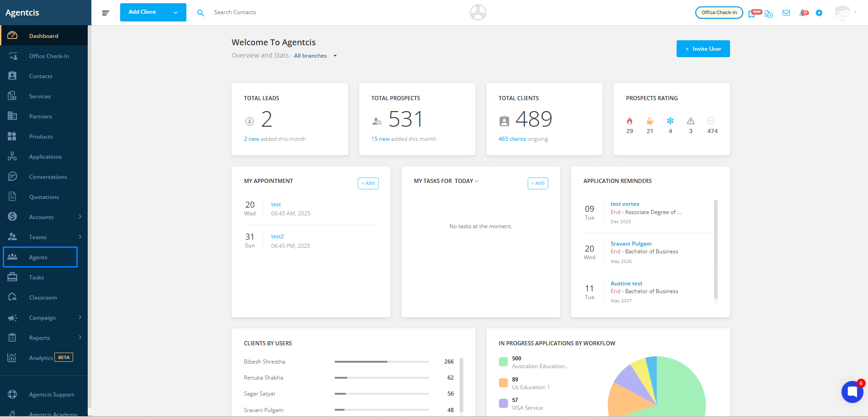Click the orange Us Education 1 swatch
The image size is (868, 418).
point(503,383)
